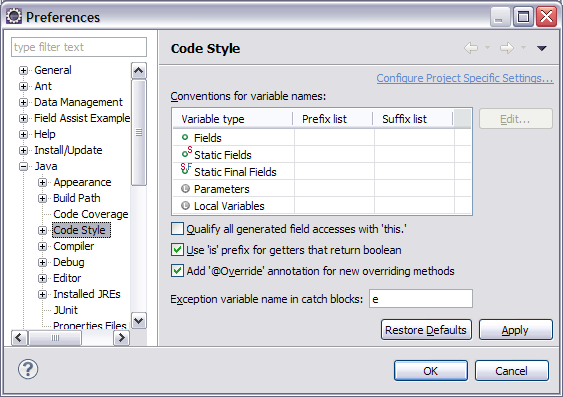Select the Static Fields row icon
563x397 pixels.
pos(186,153)
